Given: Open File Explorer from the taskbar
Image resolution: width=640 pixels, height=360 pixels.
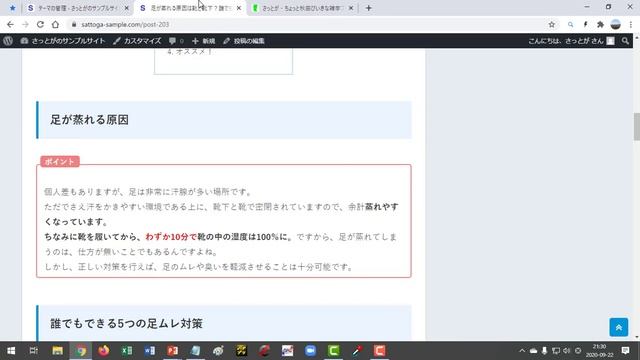Looking at the screenshot, I should click(57, 351).
